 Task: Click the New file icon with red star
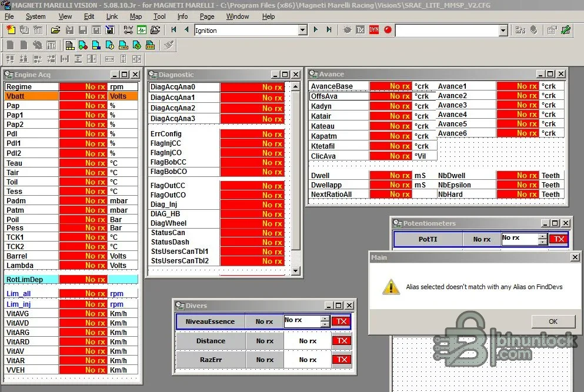coord(11,30)
